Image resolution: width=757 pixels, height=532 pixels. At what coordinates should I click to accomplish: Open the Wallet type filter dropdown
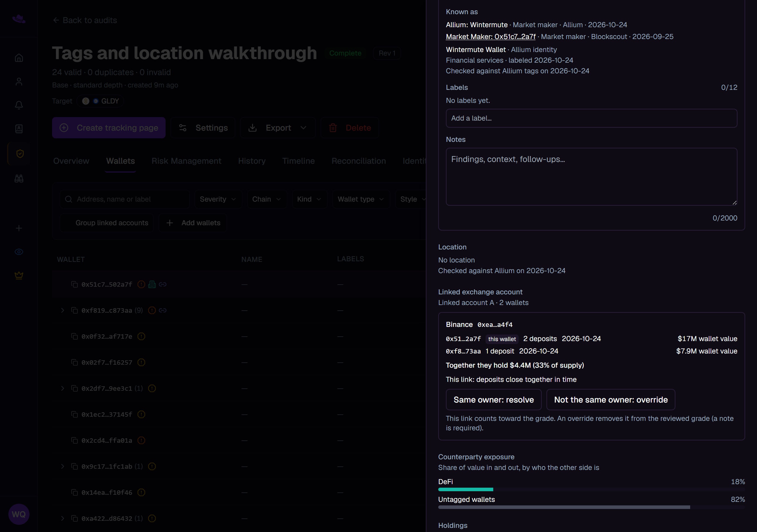tap(361, 199)
